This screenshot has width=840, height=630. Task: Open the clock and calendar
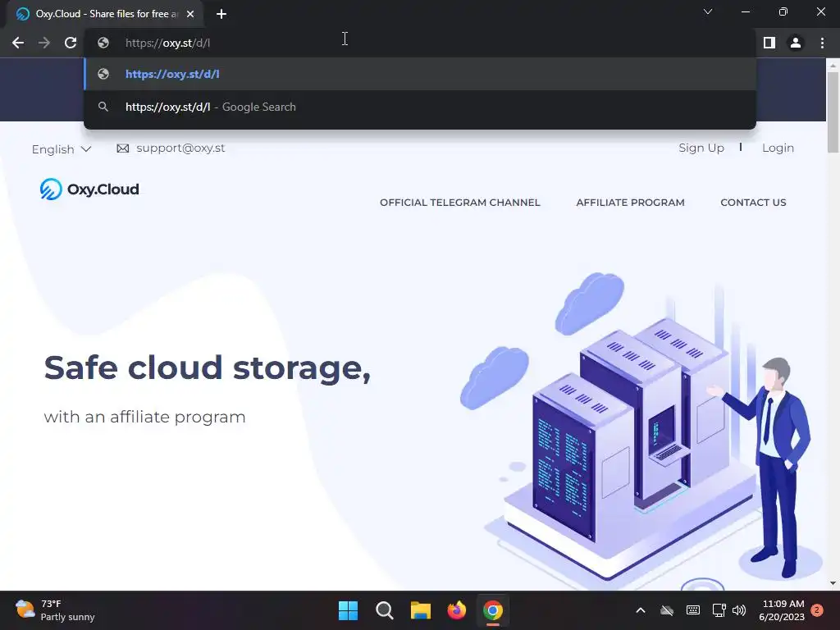point(782,610)
